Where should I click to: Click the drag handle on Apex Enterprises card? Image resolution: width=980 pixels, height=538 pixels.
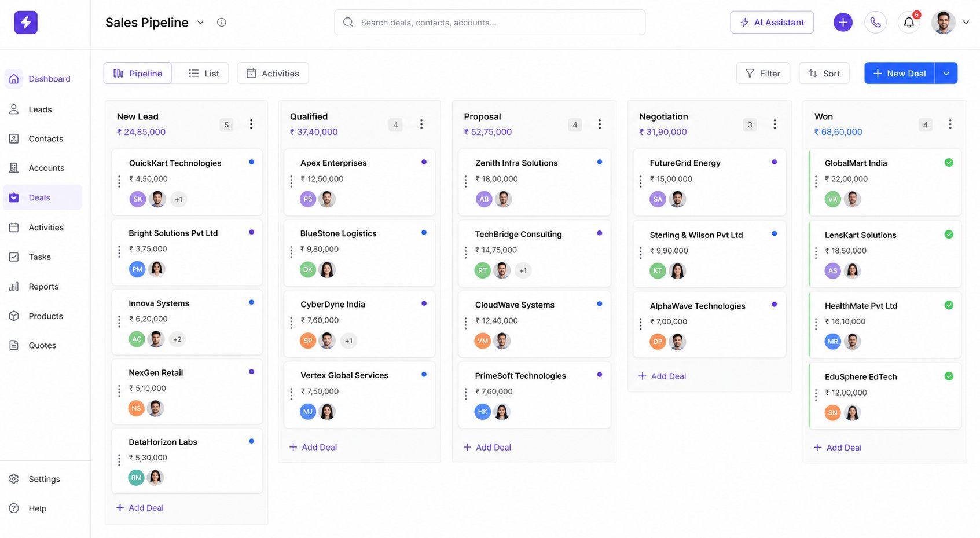tap(291, 182)
